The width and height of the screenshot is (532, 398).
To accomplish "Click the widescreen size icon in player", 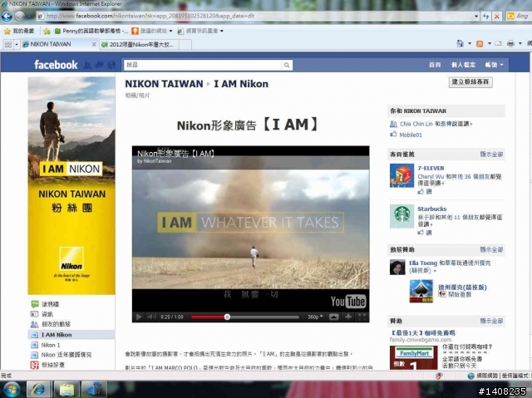I will pyautogui.click(x=334, y=317).
